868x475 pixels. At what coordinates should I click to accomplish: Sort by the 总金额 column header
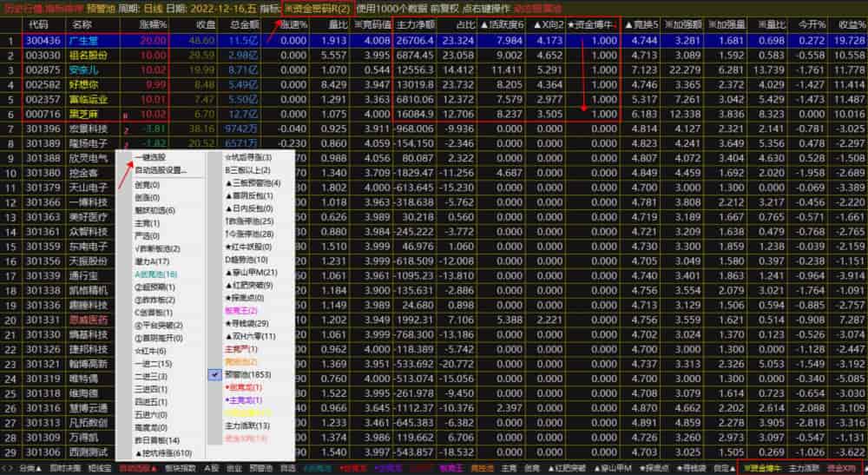246,25
